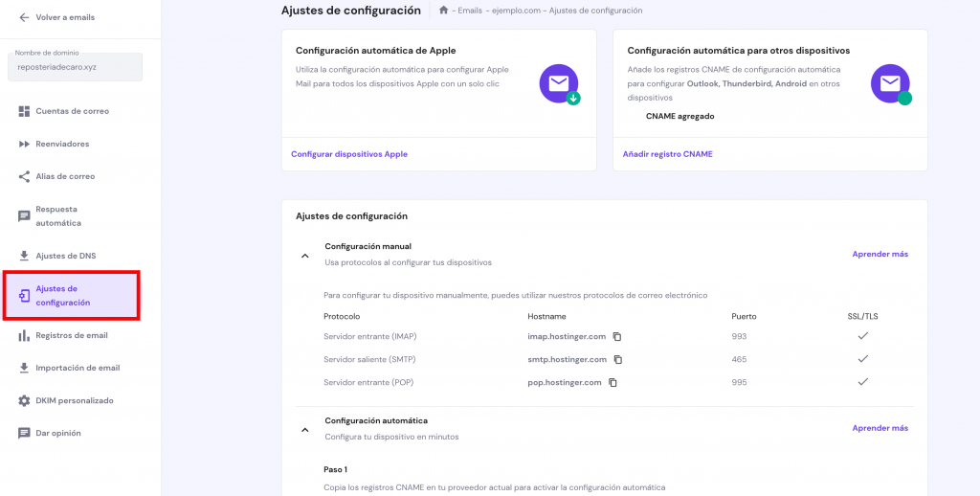The height and width of the screenshot is (496, 980).
Task: Copy the imap.hostinger.com hostname
Action: click(x=617, y=336)
